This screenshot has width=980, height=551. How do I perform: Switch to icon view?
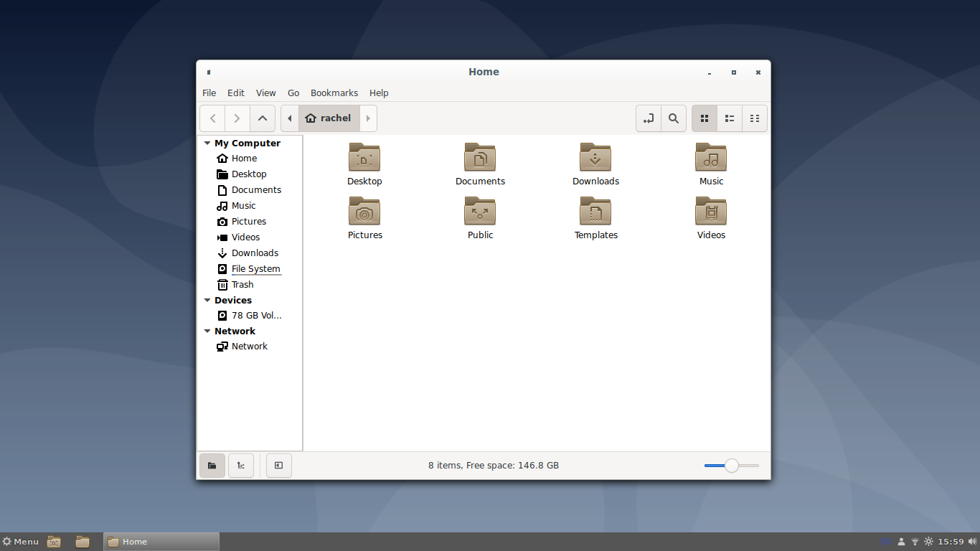tap(705, 118)
